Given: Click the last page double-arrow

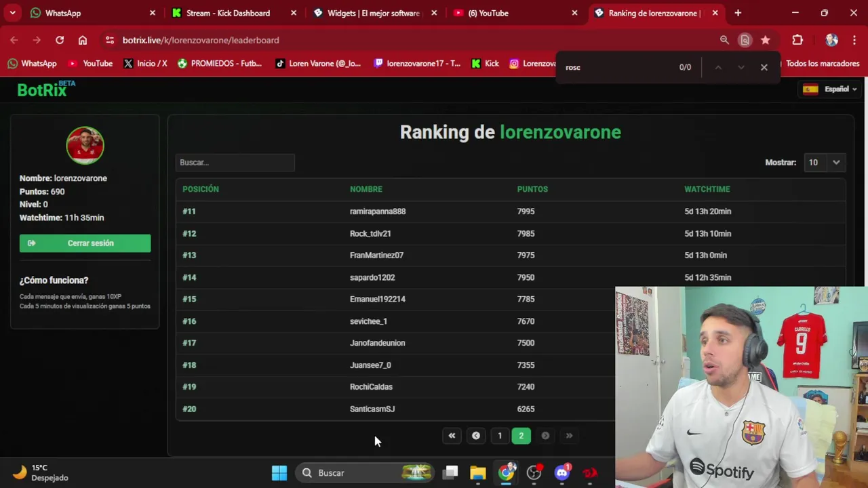Looking at the screenshot, I should coord(569,436).
